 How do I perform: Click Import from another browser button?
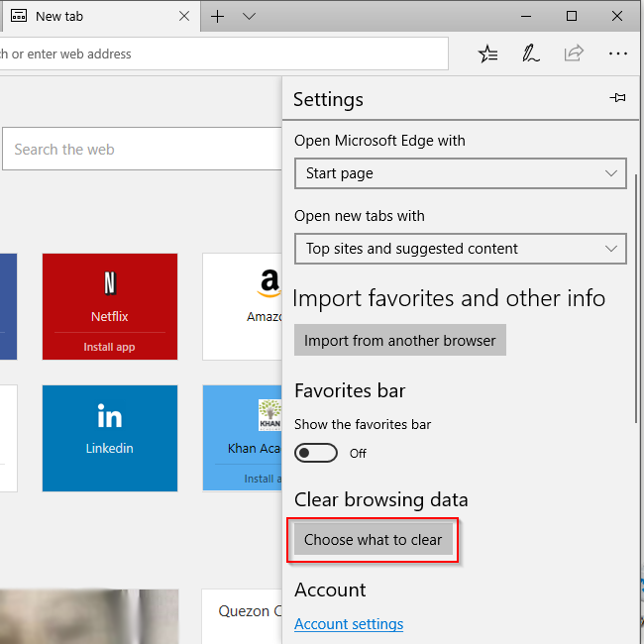click(400, 340)
